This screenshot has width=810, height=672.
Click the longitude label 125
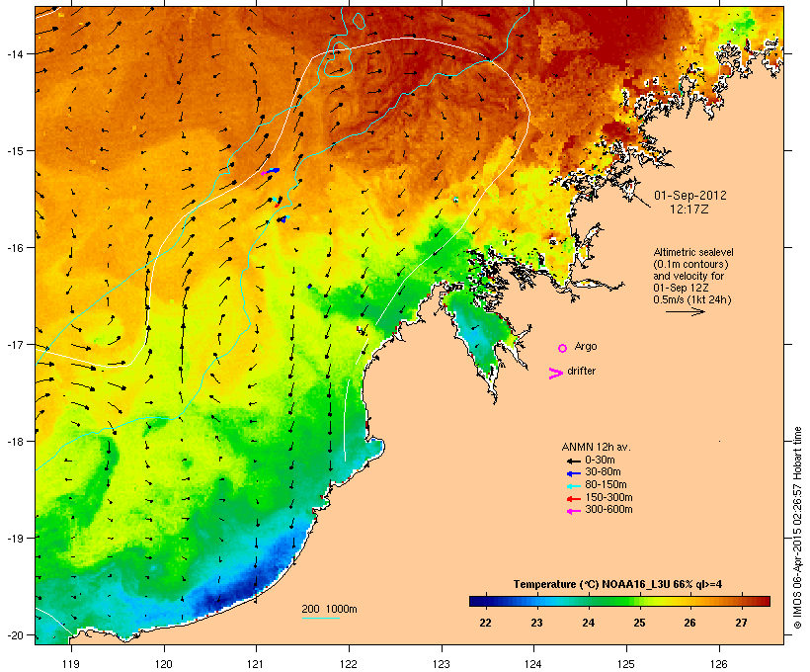(626, 664)
